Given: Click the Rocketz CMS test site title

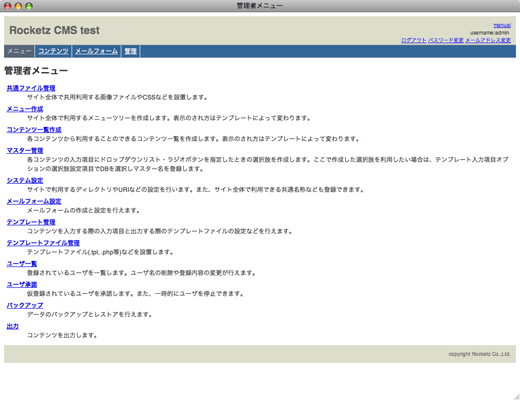Looking at the screenshot, I should point(54,30).
